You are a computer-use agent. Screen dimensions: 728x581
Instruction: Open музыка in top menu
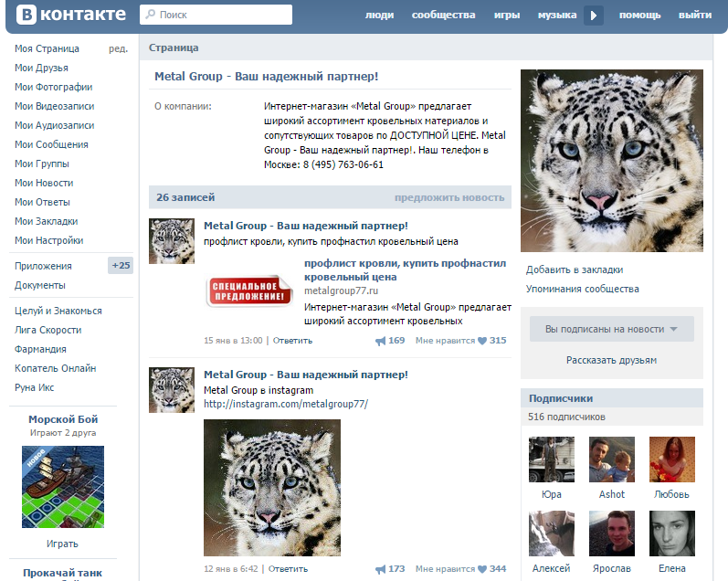[557, 15]
